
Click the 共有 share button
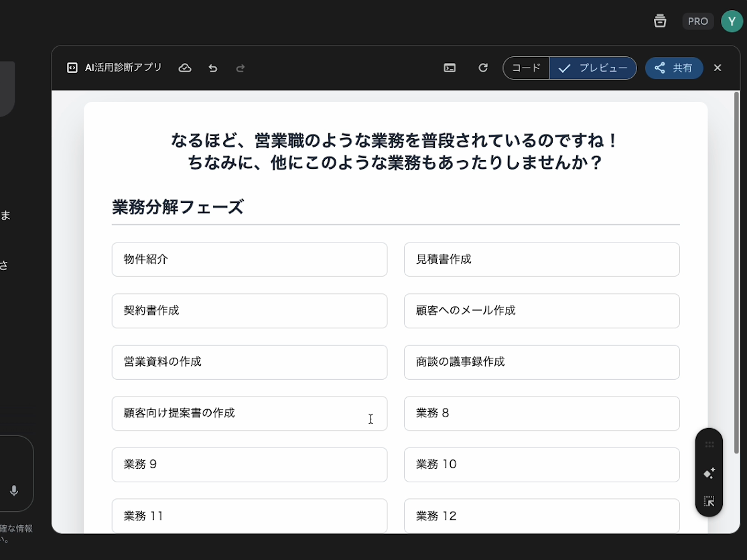tap(673, 68)
